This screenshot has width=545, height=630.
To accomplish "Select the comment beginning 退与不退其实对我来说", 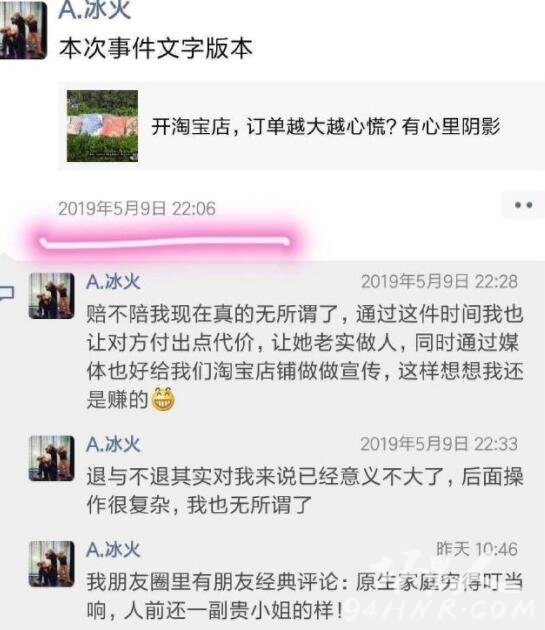I will click(x=305, y=491).
